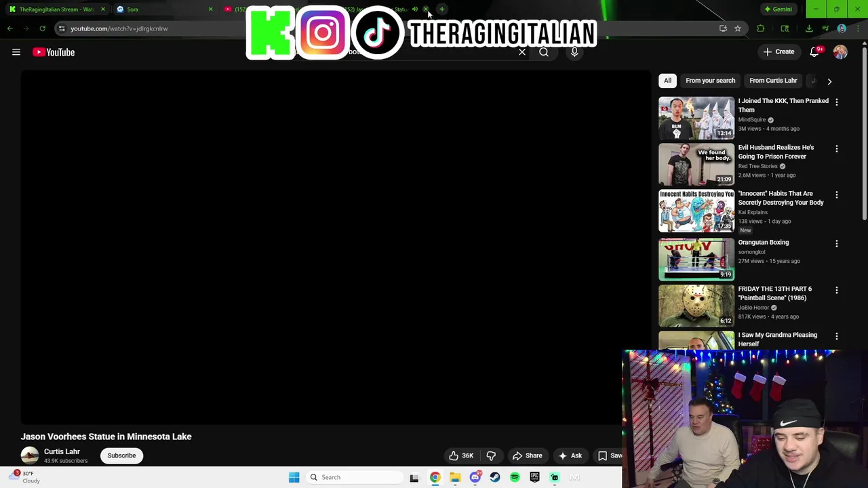Open Windows Start menu
The image size is (868, 488).
(x=294, y=477)
